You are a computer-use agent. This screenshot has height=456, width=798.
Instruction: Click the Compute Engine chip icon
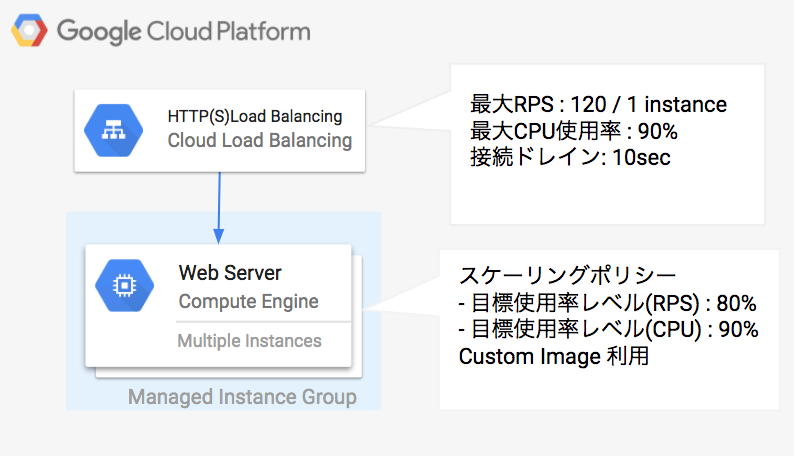click(x=125, y=286)
